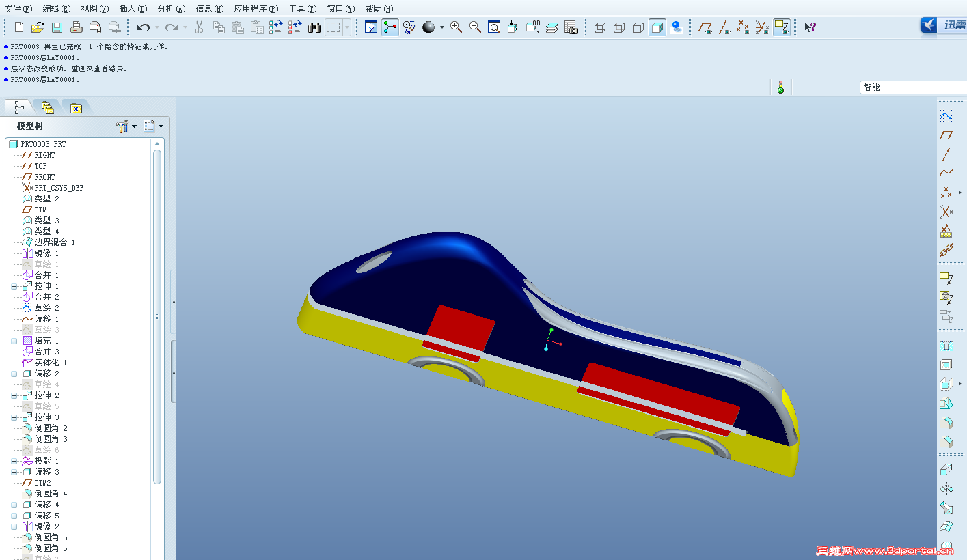Open the shading sphere dropdown arrow
This screenshot has height=560, width=967.
[441, 27]
